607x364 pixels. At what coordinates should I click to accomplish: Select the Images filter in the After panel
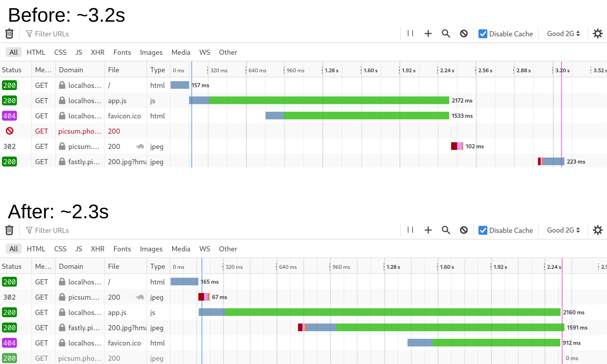tap(151, 249)
